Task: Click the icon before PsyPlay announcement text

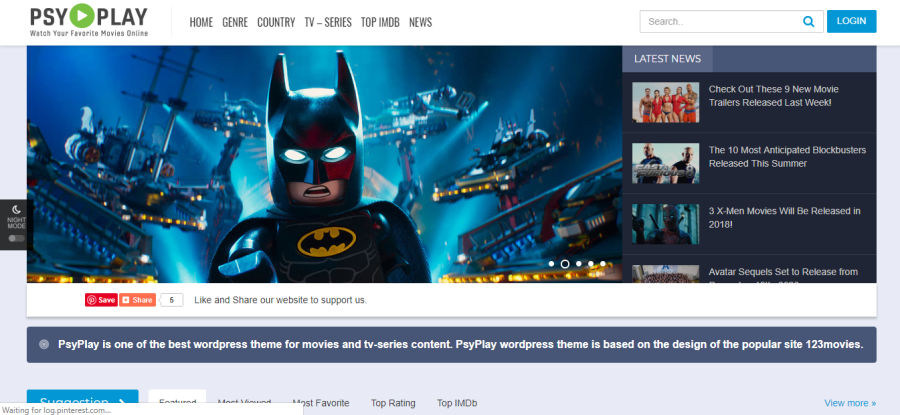Action: click(x=44, y=344)
